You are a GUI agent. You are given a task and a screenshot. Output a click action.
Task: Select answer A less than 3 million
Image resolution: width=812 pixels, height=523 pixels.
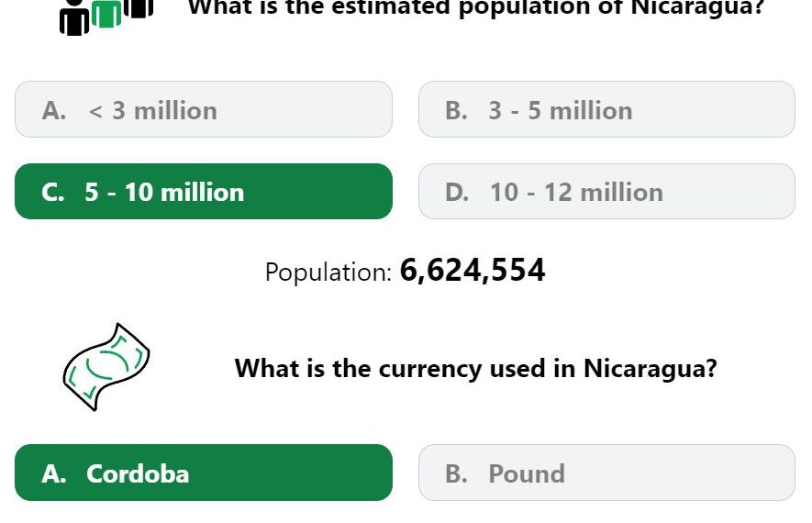point(204,109)
